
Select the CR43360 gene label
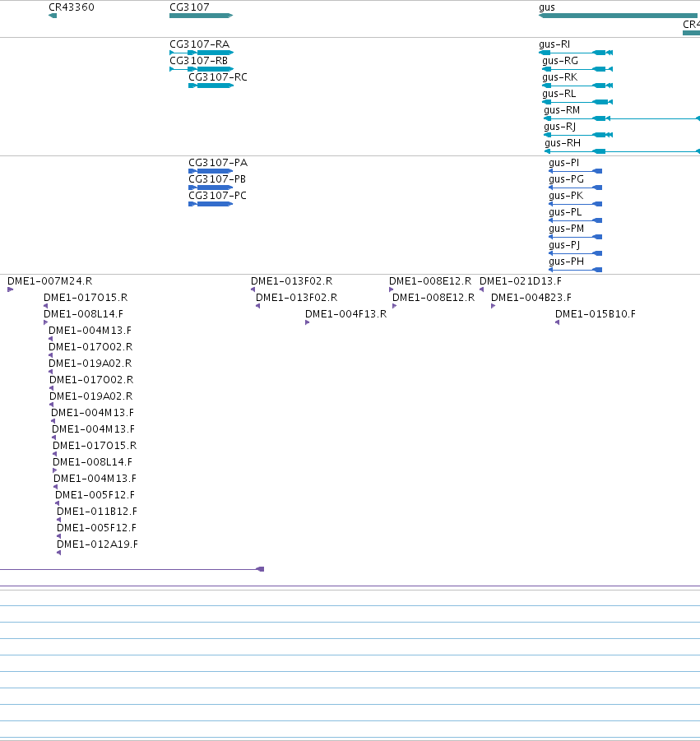pyautogui.click(x=72, y=7)
